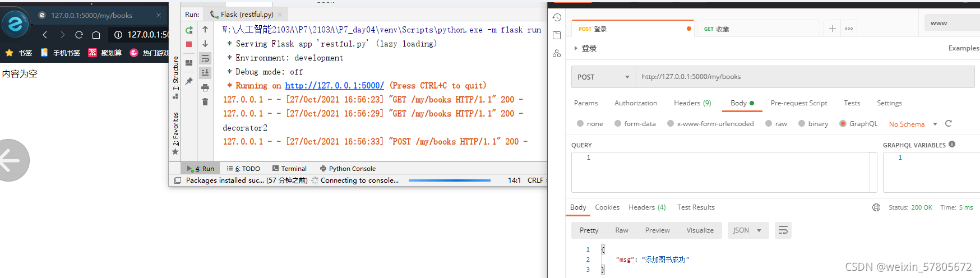Open the Pre-request Script tab

point(799,103)
